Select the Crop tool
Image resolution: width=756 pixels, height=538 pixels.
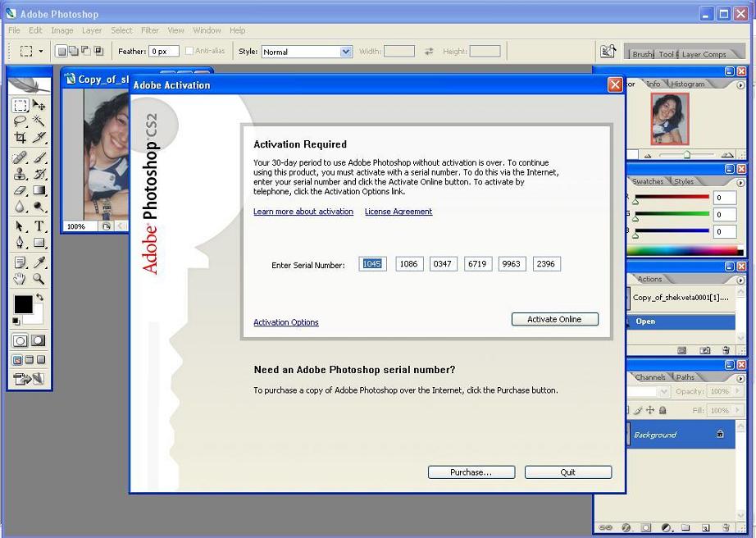(20, 138)
